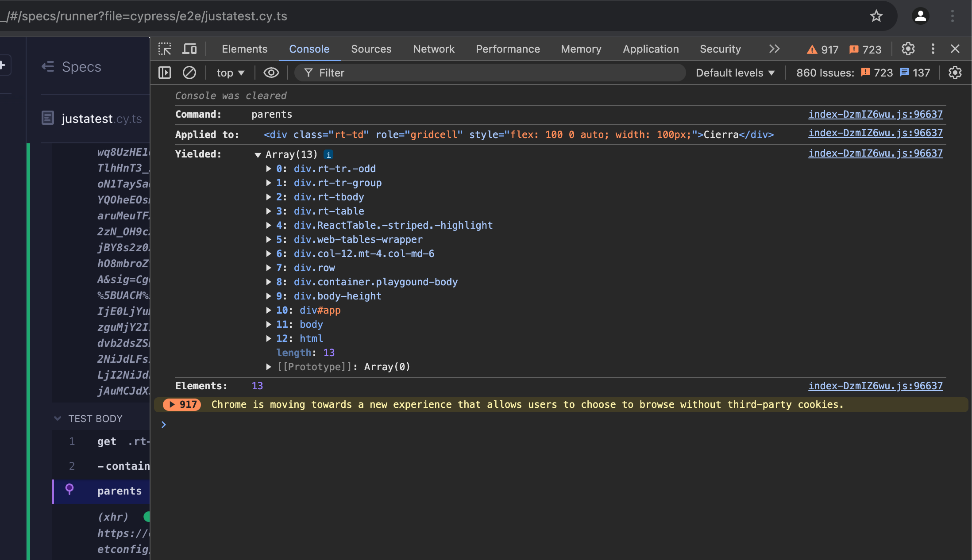Image resolution: width=972 pixels, height=560 pixels.
Task: Expand the div.web-tables-wrapper entry
Action: pyautogui.click(x=269, y=240)
